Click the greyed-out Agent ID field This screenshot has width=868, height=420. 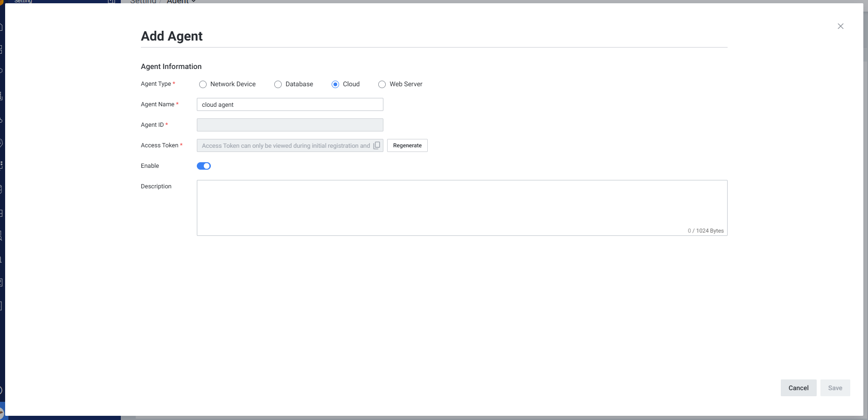(x=290, y=125)
